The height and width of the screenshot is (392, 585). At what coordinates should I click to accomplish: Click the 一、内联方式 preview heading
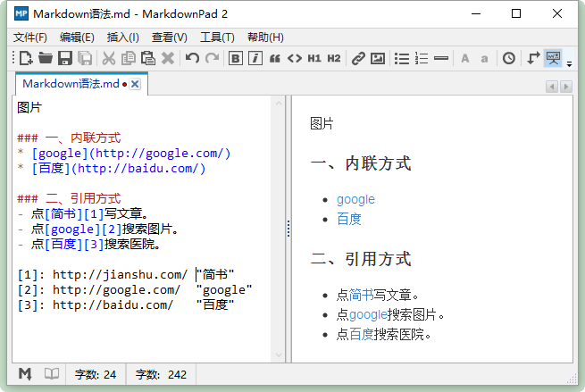coord(361,163)
